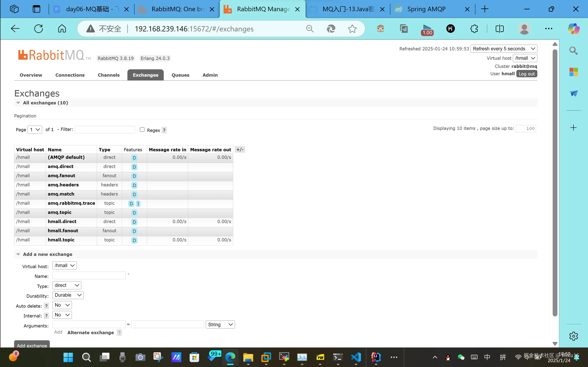Open the hmall.direct exchange link
Screen dimensions: 588x367
tap(62, 221)
